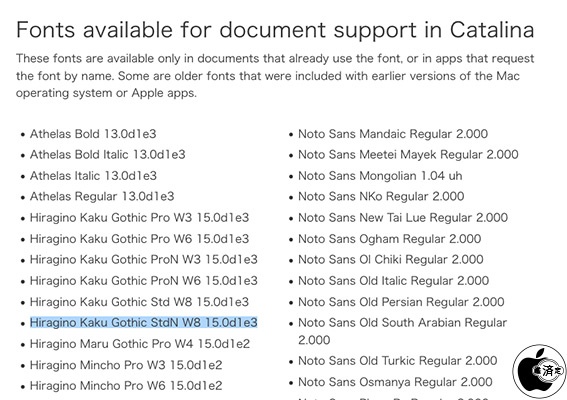Click Noto Sans Osmanya Regular list item
567x400 pixels.
coord(395,382)
